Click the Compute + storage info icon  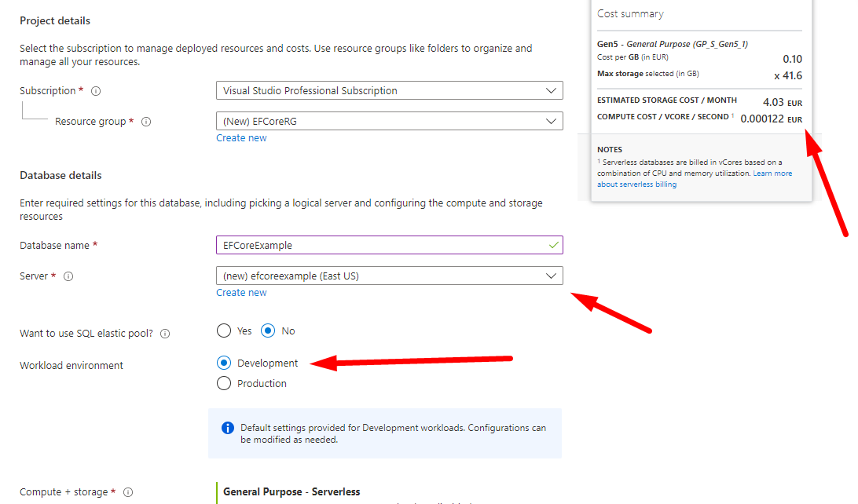128,492
